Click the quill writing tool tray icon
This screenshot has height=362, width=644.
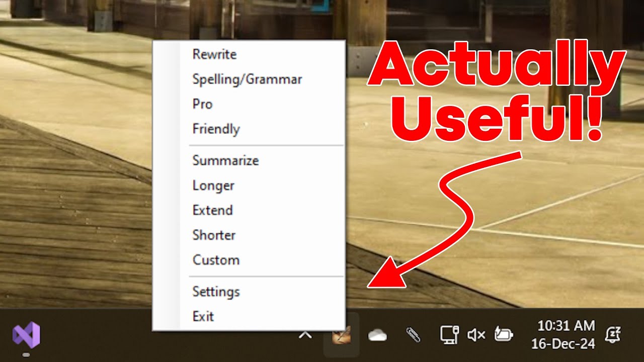coord(341,335)
